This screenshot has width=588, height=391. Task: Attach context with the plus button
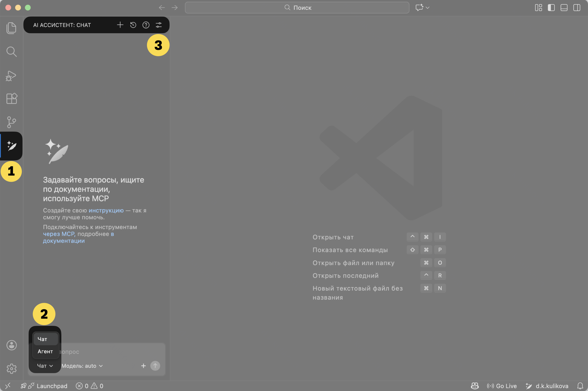click(143, 366)
